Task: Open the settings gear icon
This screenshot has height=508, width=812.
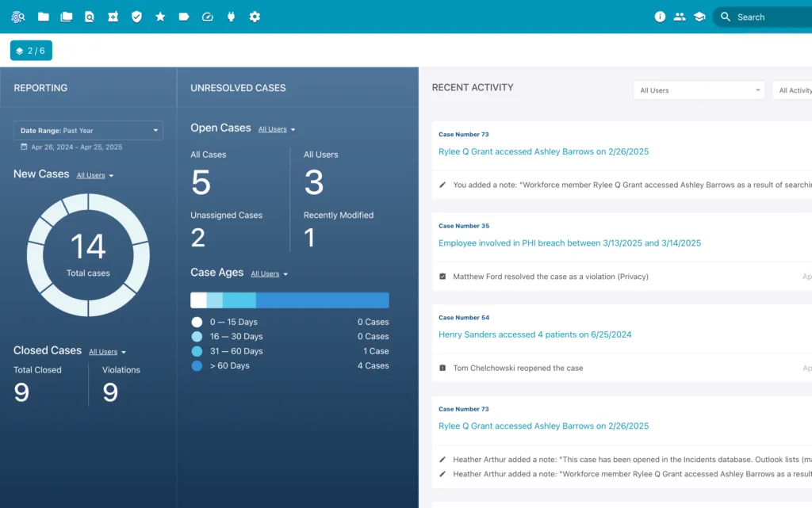Action: pos(255,17)
